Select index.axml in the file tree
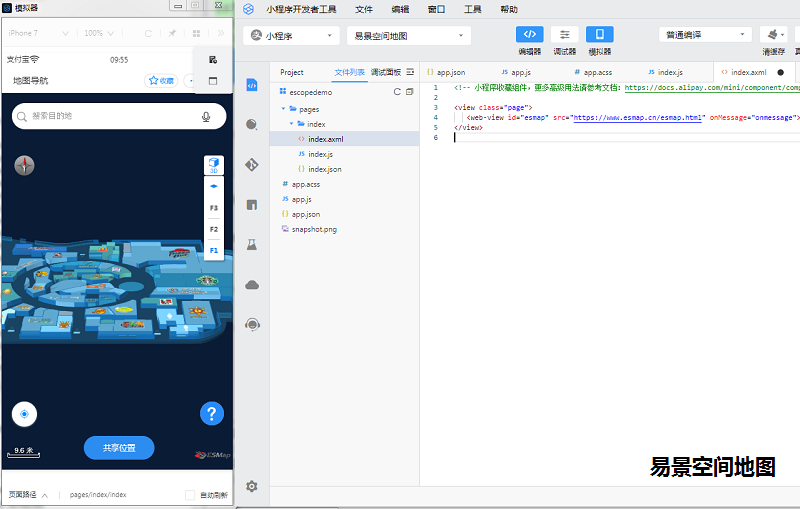Image resolution: width=800 pixels, height=509 pixels. 344,139
